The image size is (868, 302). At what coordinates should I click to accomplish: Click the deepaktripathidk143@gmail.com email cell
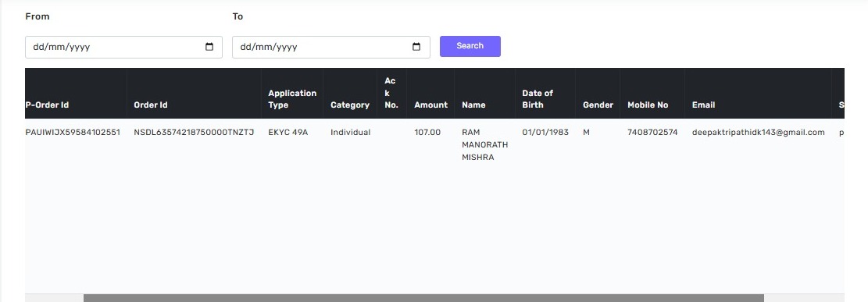point(759,132)
